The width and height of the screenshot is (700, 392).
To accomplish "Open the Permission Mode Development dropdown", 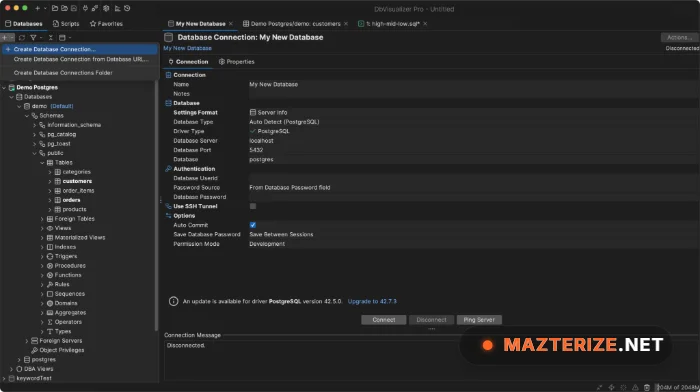I will [474, 244].
